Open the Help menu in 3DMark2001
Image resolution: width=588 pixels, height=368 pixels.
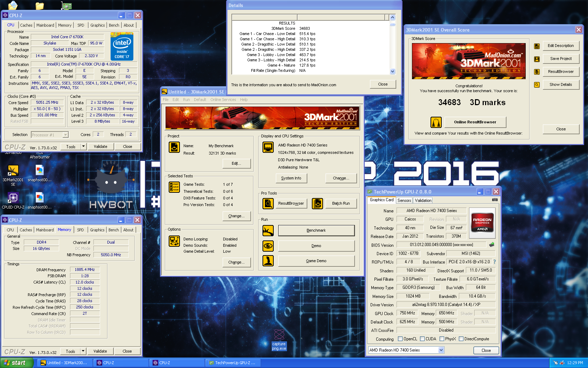(x=244, y=100)
